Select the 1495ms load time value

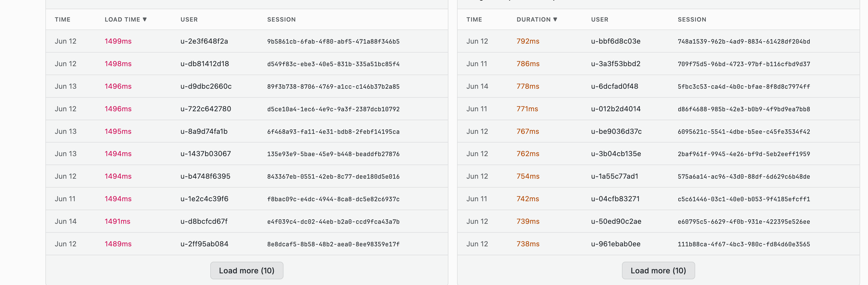tap(118, 131)
